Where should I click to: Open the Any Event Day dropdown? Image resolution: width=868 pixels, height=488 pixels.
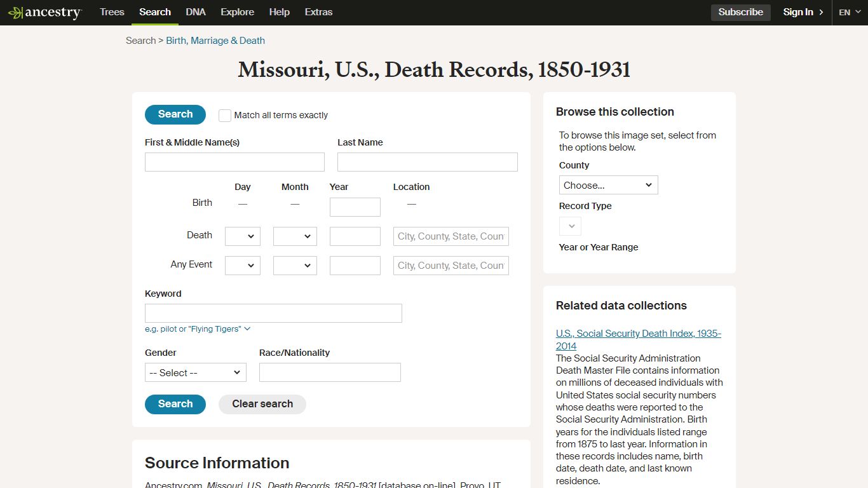point(243,266)
